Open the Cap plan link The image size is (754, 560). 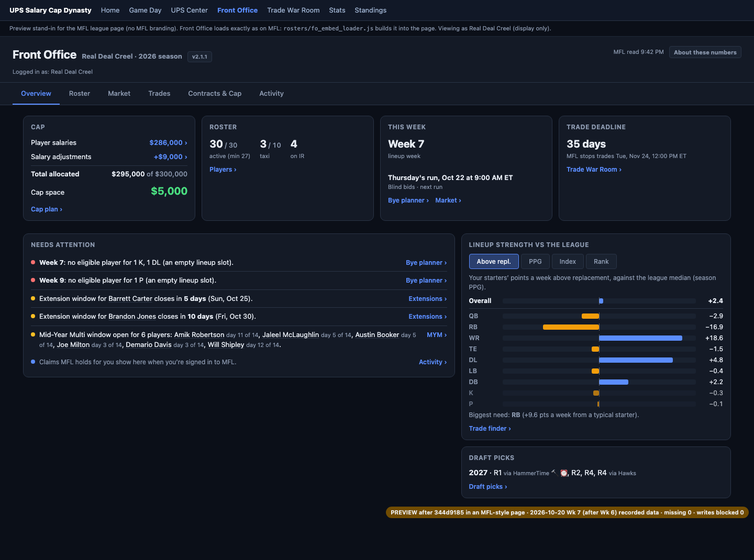point(47,209)
